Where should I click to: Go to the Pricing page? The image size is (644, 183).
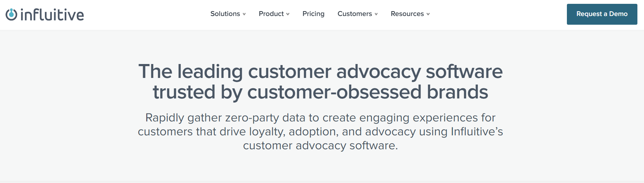[313, 14]
